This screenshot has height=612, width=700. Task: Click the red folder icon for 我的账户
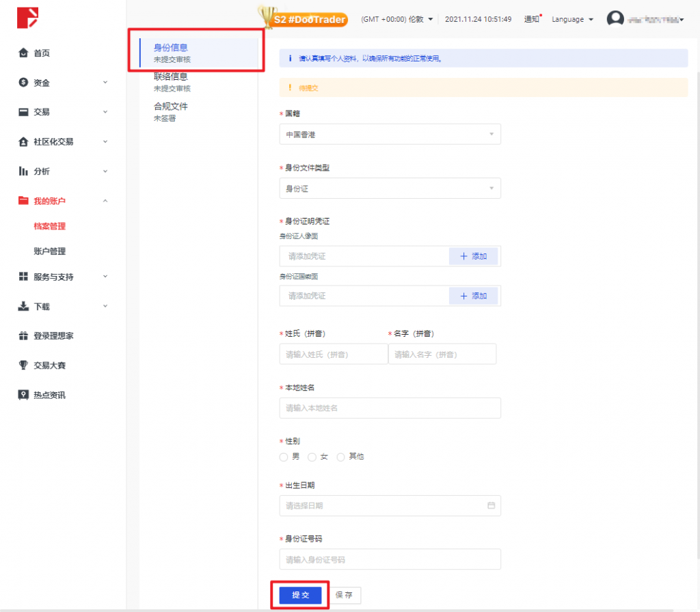coord(23,201)
